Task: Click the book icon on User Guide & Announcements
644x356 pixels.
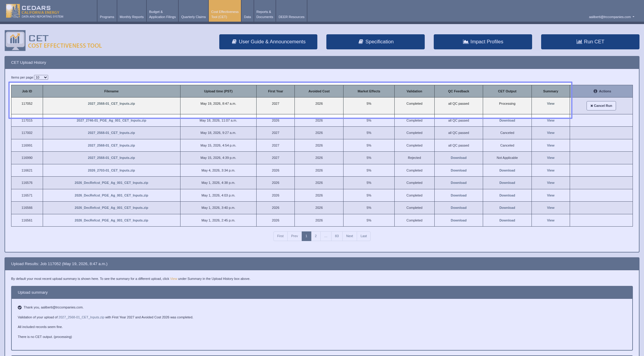Action: point(234,42)
